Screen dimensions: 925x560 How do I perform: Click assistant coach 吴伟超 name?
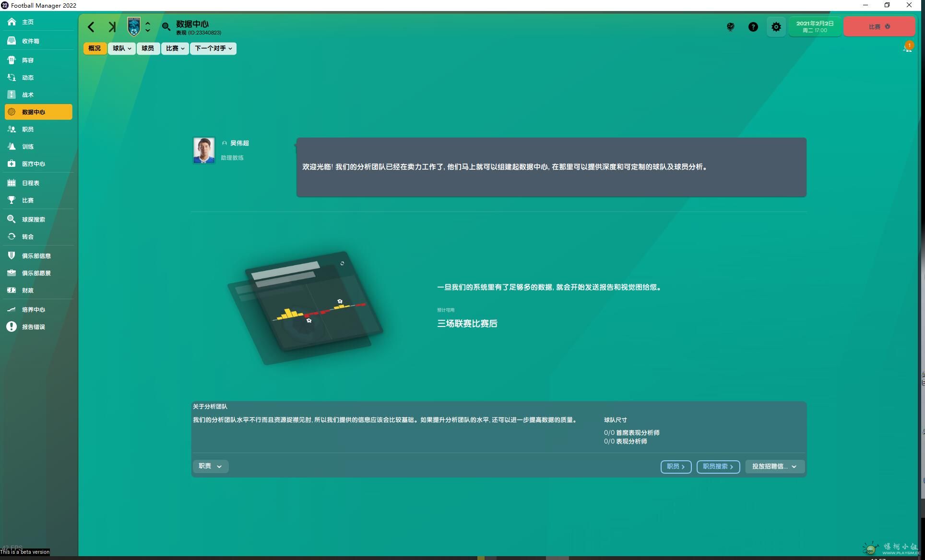click(239, 143)
